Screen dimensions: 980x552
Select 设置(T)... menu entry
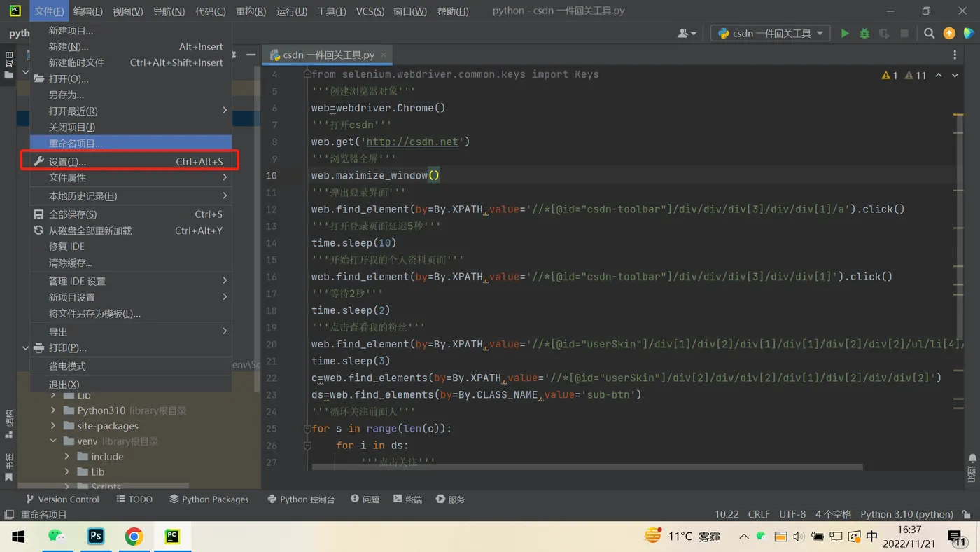[x=131, y=162]
